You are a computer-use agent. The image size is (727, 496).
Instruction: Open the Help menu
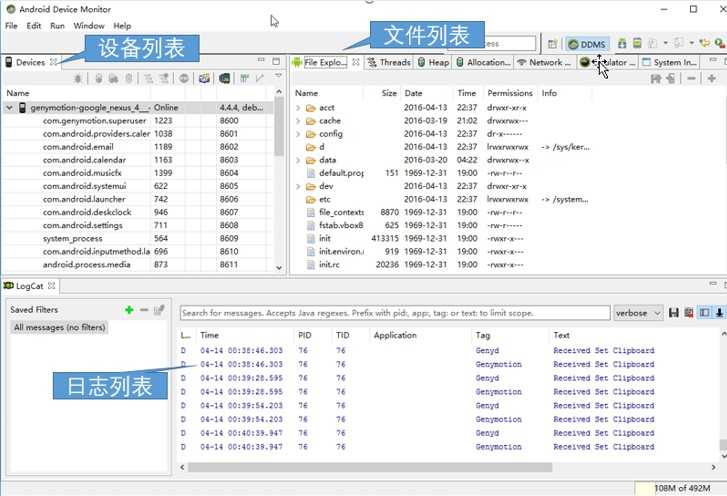point(122,26)
